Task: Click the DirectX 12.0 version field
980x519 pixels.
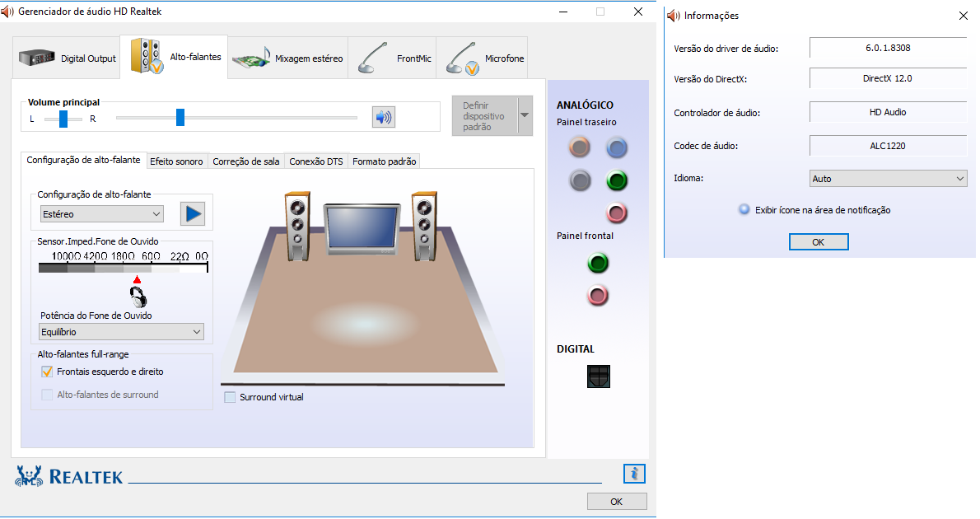Action: coord(888,78)
